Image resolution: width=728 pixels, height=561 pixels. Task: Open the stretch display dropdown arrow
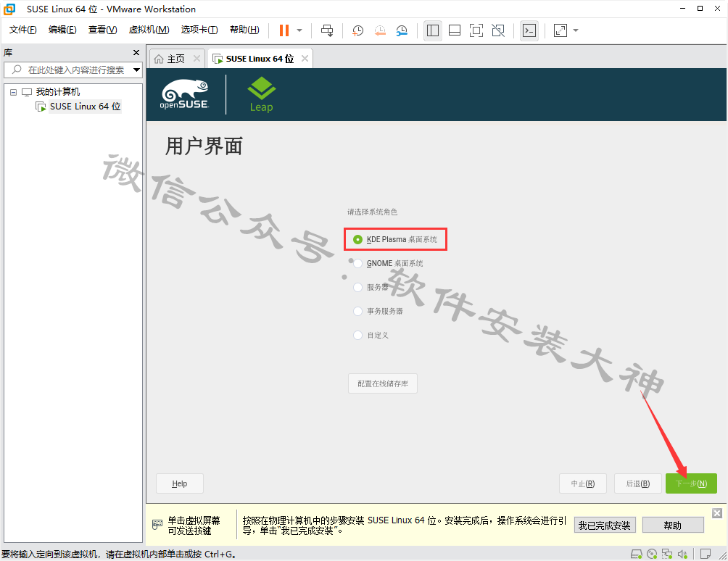tap(576, 30)
